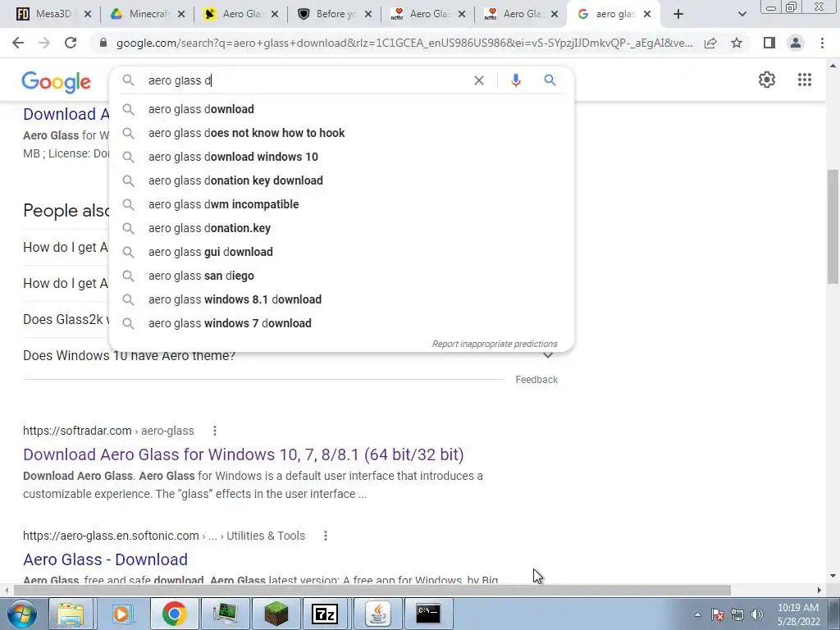Select suggestion 'aero glass windows 7 download'
840x630 pixels.
[342, 323]
